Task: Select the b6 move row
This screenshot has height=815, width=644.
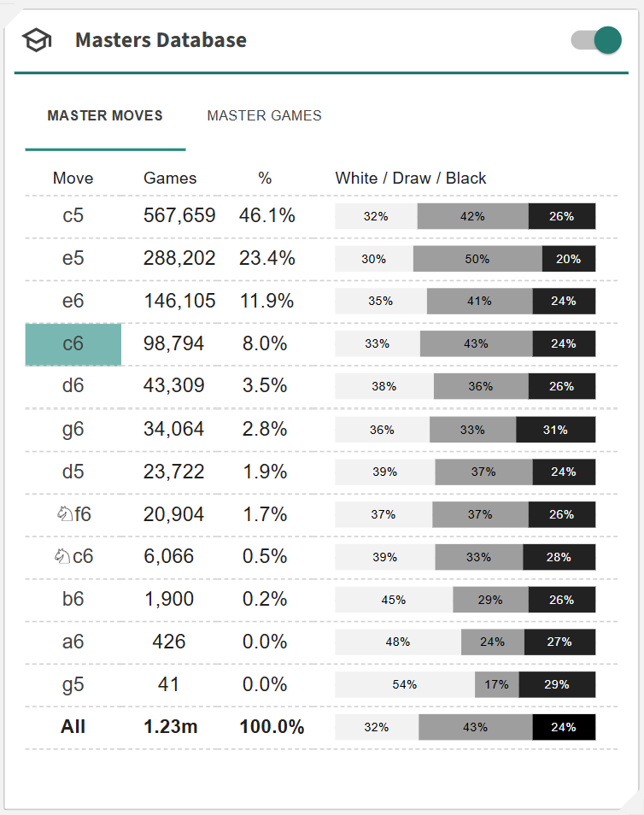Action: (x=73, y=600)
